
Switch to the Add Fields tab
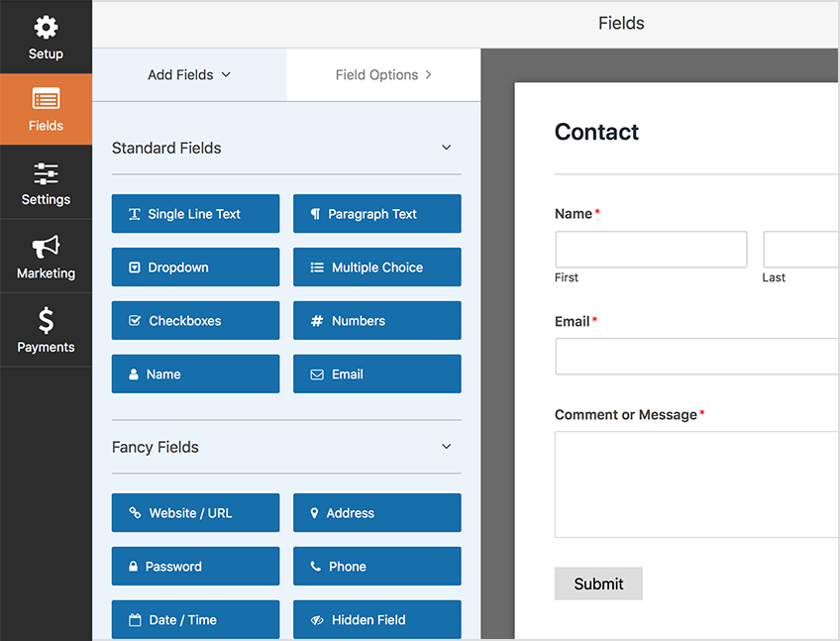pyautogui.click(x=188, y=74)
